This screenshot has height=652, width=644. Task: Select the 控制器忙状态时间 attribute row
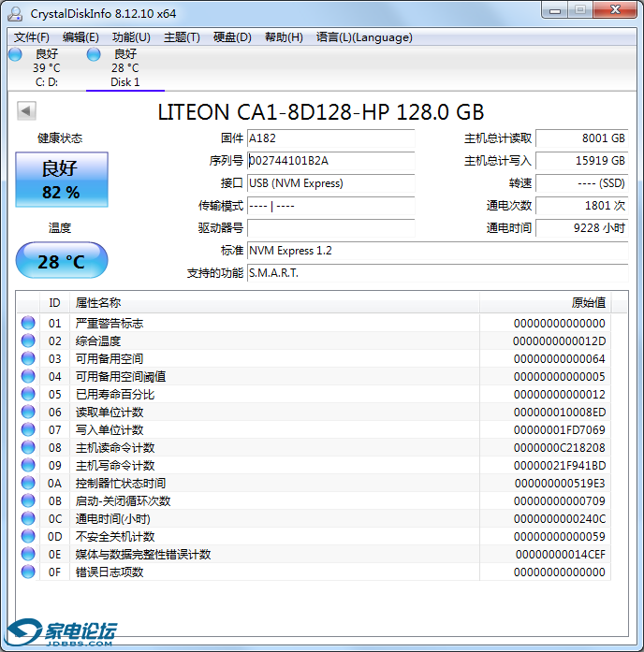pos(314,484)
